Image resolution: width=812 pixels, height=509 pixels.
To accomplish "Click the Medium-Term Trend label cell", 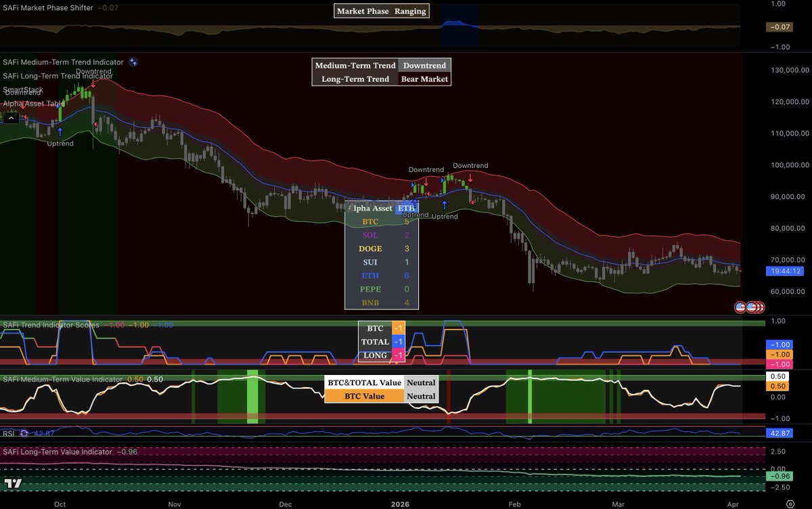I will [355, 66].
